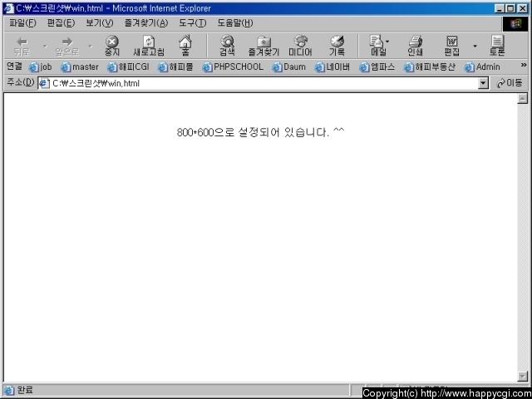
Task: Click the 이동 (Go) button
Action: 509,83
